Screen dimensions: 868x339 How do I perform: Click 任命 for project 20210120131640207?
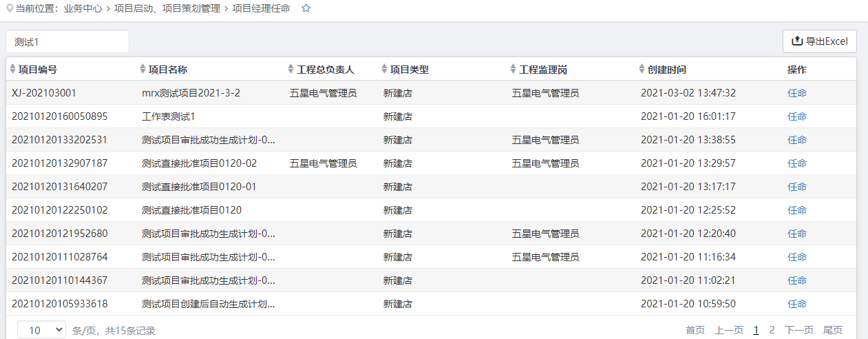797,187
